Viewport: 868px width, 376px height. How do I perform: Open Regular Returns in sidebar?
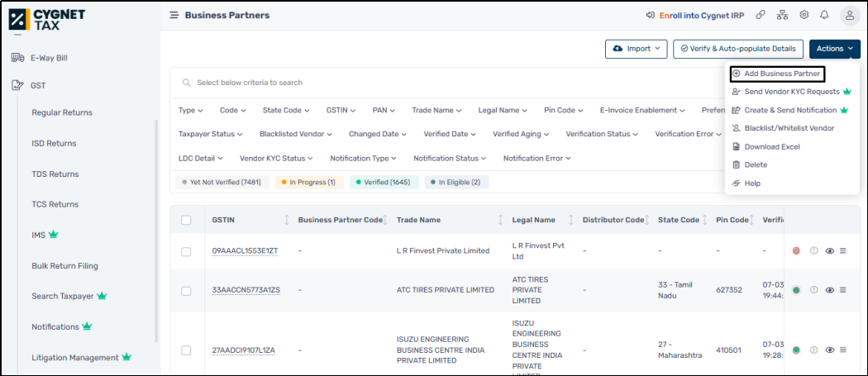point(62,112)
